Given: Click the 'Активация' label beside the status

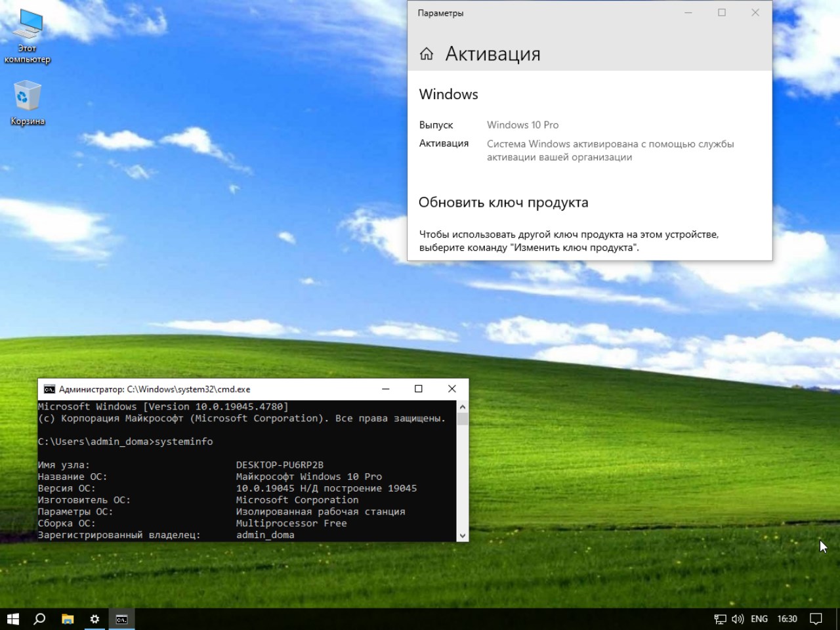Looking at the screenshot, I should point(444,144).
